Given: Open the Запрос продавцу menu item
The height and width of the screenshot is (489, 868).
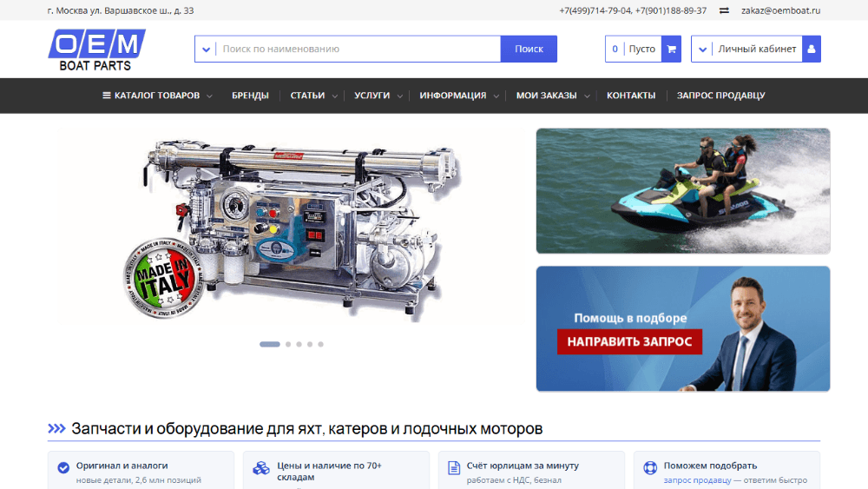Looking at the screenshot, I should pyautogui.click(x=720, y=96).
